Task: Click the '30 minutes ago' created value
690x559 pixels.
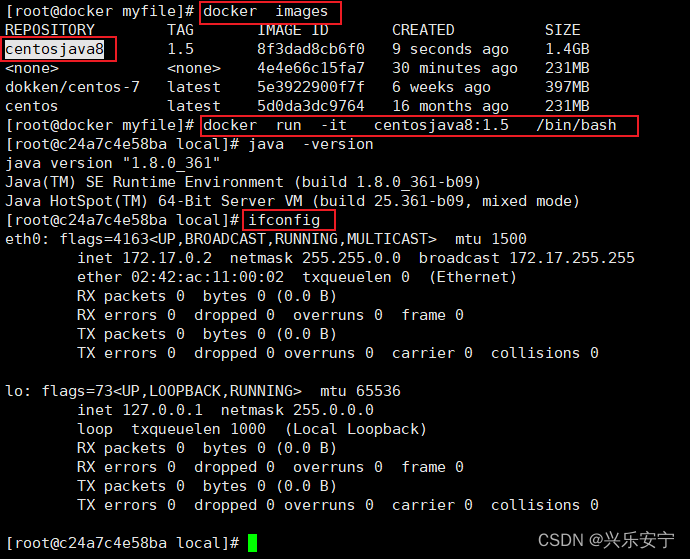Action: pos(455,68)
